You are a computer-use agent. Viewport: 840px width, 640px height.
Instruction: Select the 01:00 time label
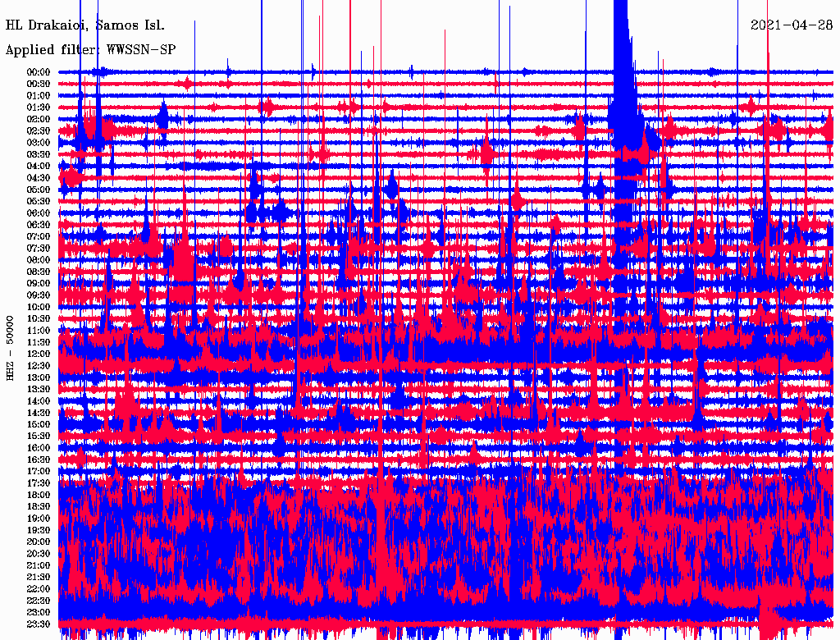(39, 95)
